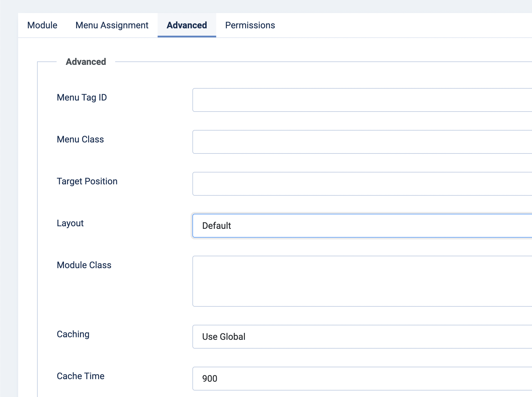The image size is (532, 397).
Task: Select the Advanced tab
Action: [187, 25]
